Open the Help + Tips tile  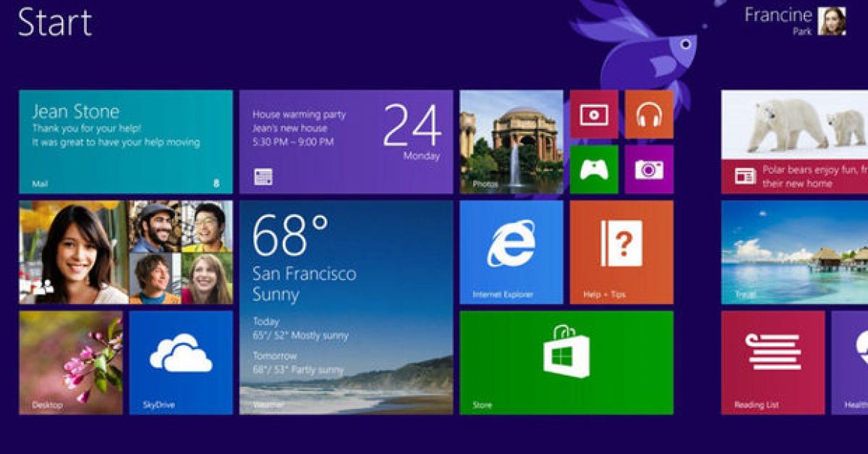[x=621, y=252]
